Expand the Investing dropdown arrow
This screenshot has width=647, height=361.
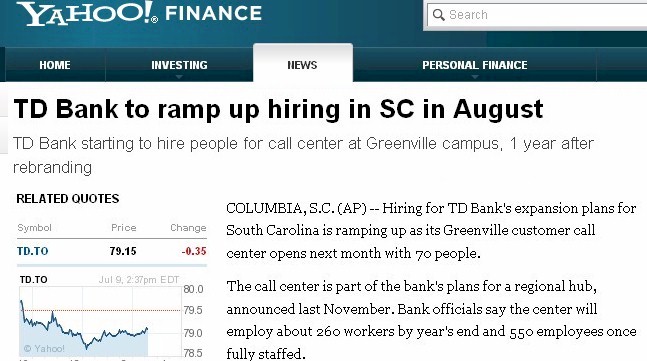pyautogui.click(x=179, y=77)
